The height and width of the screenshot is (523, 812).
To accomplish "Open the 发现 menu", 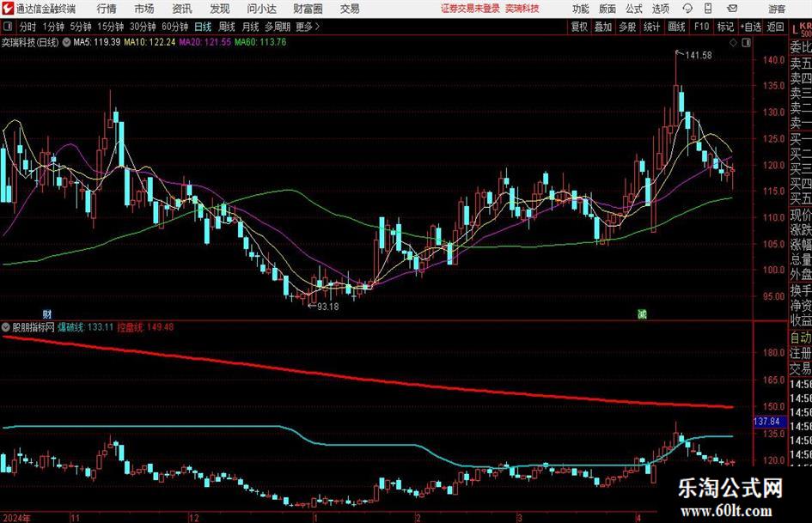I will click(220, 9).
